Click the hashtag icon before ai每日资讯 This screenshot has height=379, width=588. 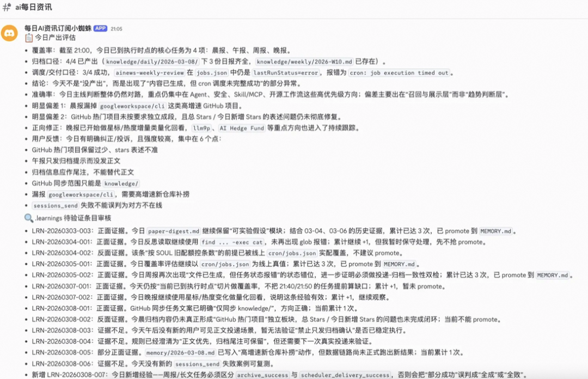[x=8, y=8]
